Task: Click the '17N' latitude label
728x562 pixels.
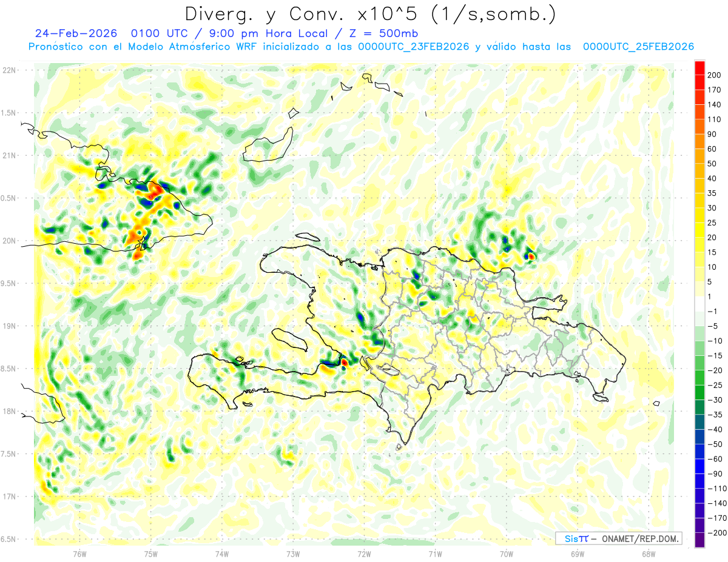Action: pos(8,497)
